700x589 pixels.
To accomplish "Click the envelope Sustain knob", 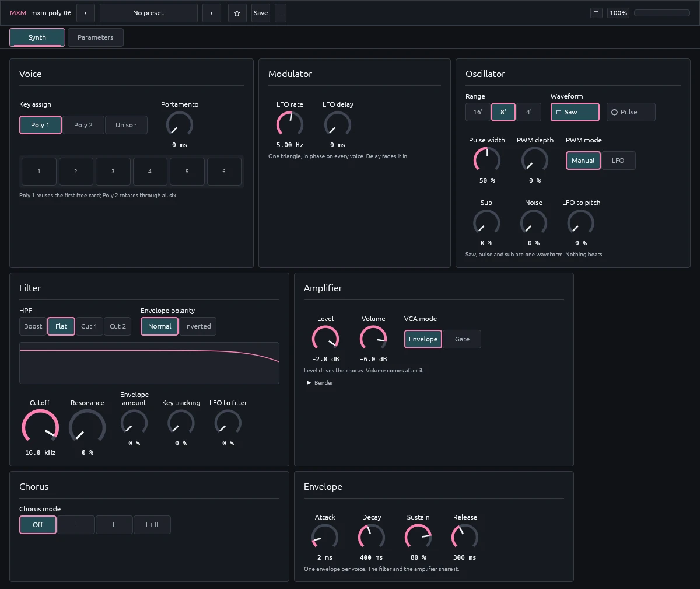I will (418, 537).
